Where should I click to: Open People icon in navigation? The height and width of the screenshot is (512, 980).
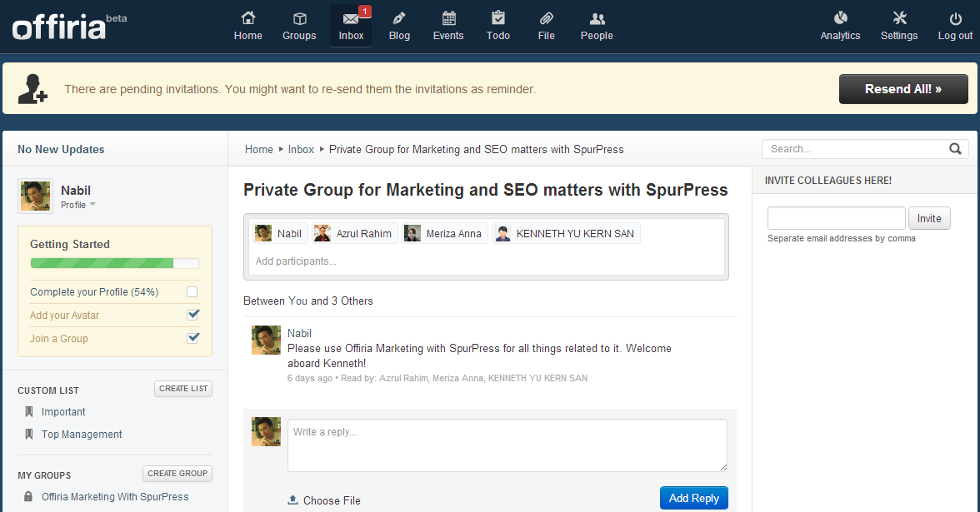(597, 18)
